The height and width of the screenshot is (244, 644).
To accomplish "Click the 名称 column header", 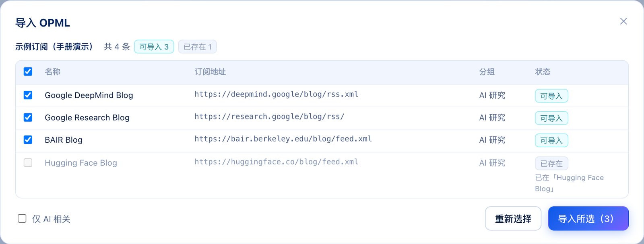I will 53,72.
